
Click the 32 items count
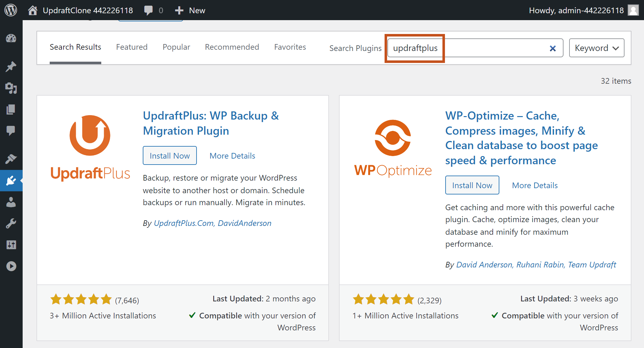(616, 81)
